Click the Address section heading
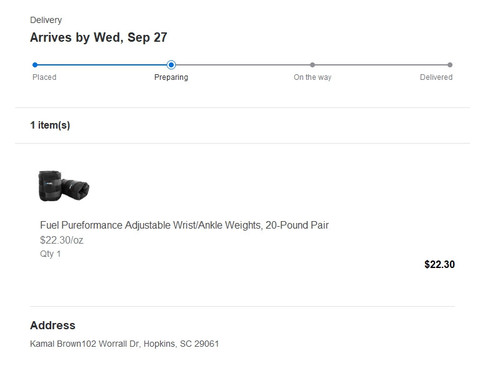Viewport: 500px width, 391px height. [x=53, y=325]
